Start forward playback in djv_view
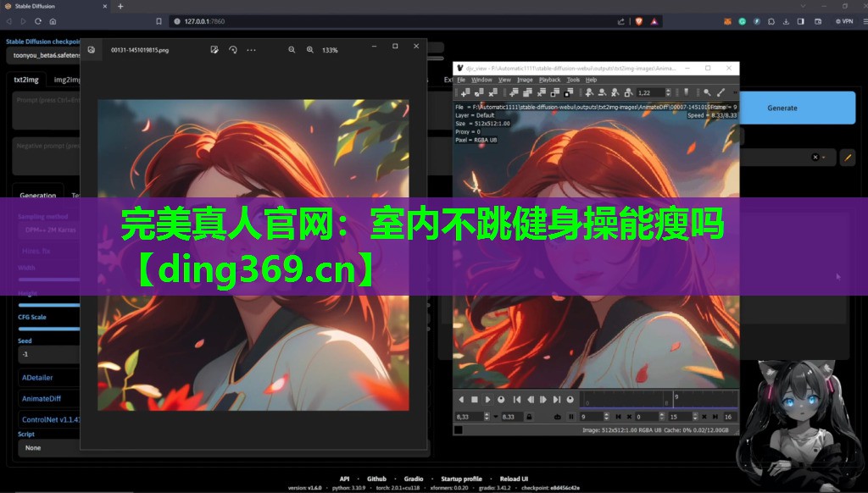 tap(487, 400)
